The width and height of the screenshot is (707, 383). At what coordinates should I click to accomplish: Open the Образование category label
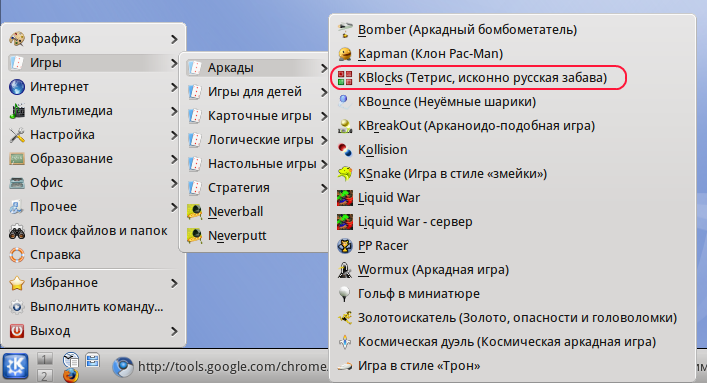point(71,159)
